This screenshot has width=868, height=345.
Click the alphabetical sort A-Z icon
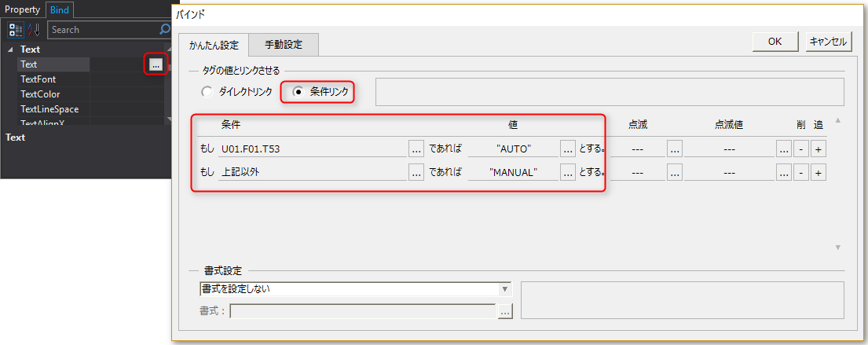(x=34, y=30)
